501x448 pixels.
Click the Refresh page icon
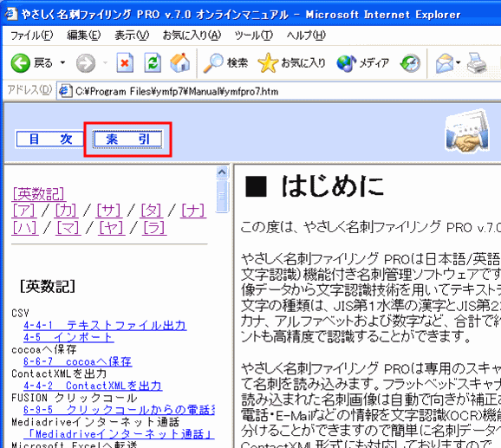click(153, 62)
